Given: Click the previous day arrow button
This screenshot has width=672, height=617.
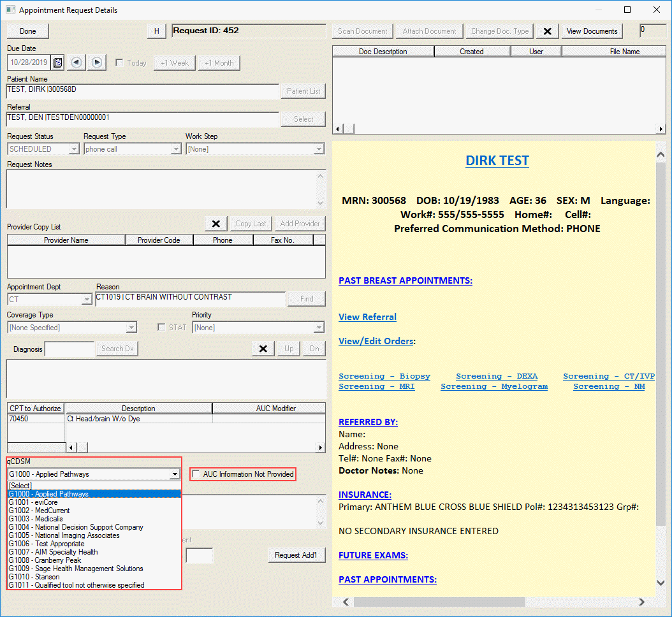Looking at the screenshot, I should 77,62.
